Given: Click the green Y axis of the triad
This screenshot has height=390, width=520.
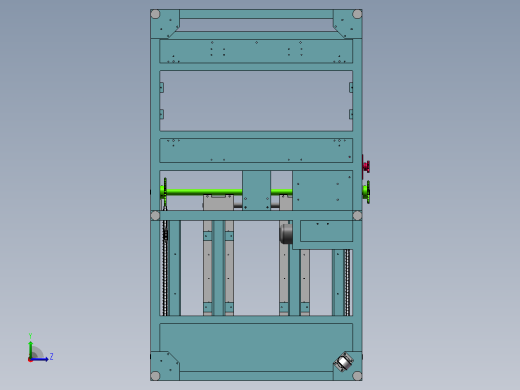Looking at the screenshot, I should coord(30,349).
